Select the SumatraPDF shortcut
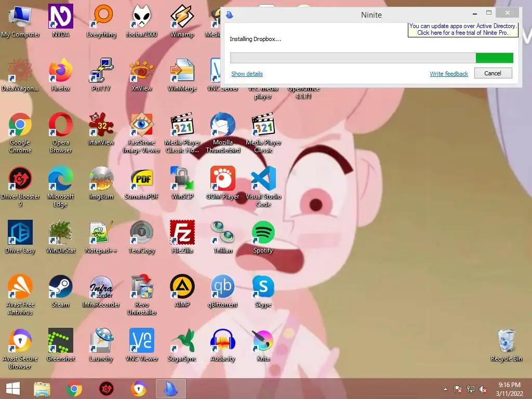532x399 pixels. point(141,182)
